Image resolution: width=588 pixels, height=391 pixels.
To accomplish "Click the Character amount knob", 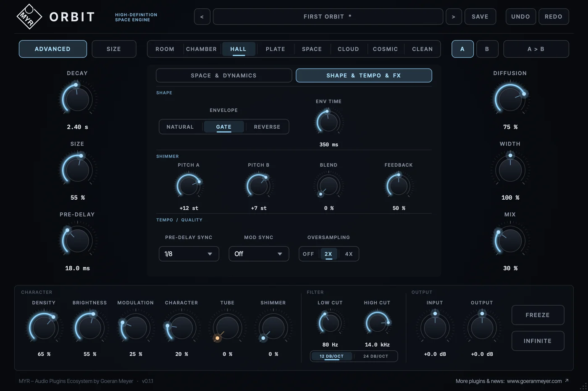I will pyautogui.click(x=181, y=328).
